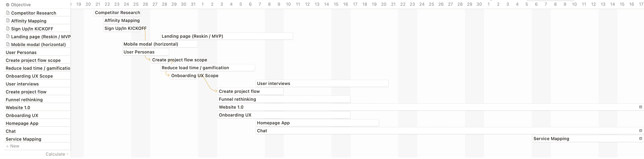This screenshot has height=159, width=644.
Task: Click the arrow icon on the Website 1.0 bar
Action: [640, 107]
